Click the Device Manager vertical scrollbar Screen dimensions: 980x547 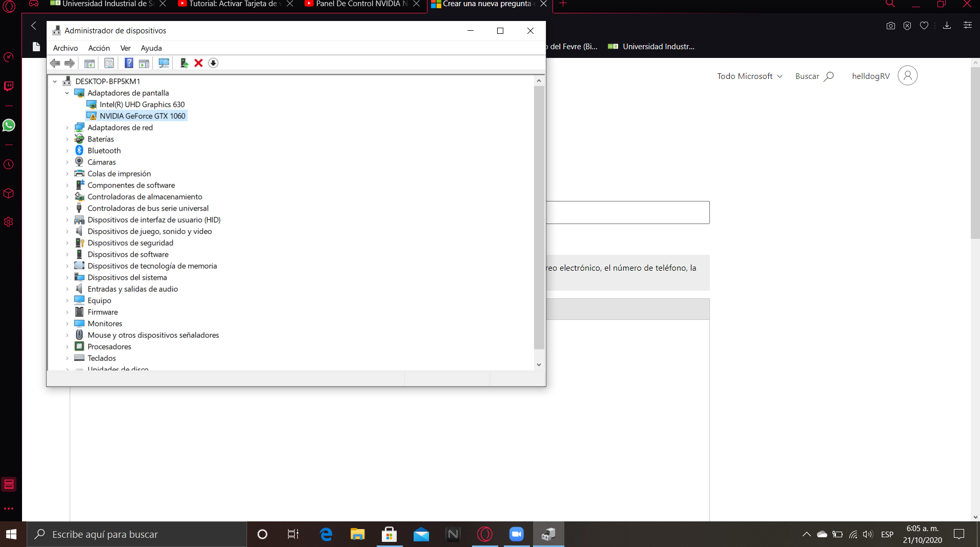tap(539, 217)
